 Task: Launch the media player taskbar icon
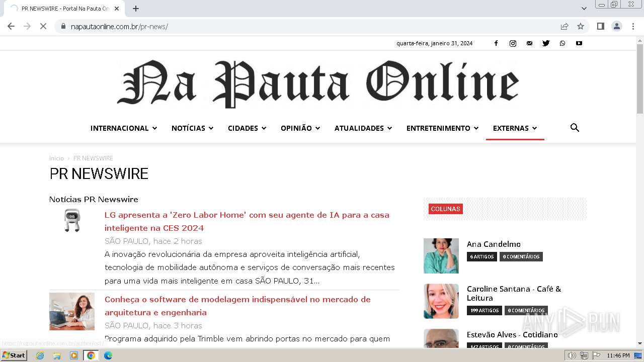(x=74, y=355)
